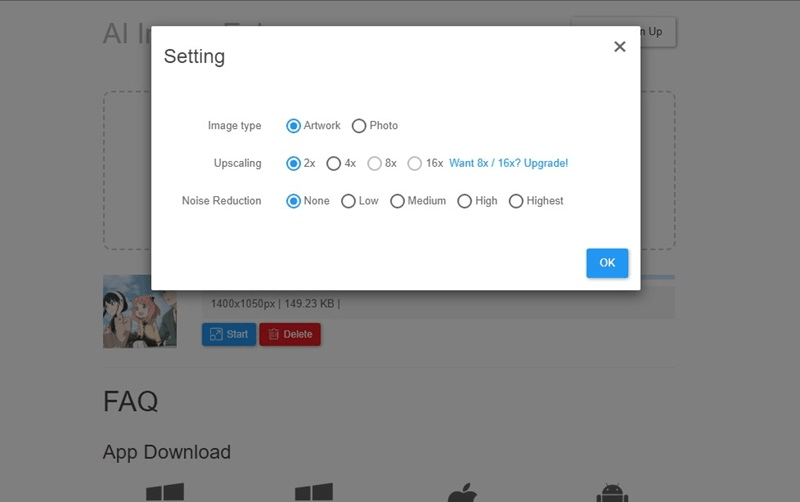This screenshot has height=502, width=800.
Task: Set Noise Reduction to Medium
Action: click(397, 201)
